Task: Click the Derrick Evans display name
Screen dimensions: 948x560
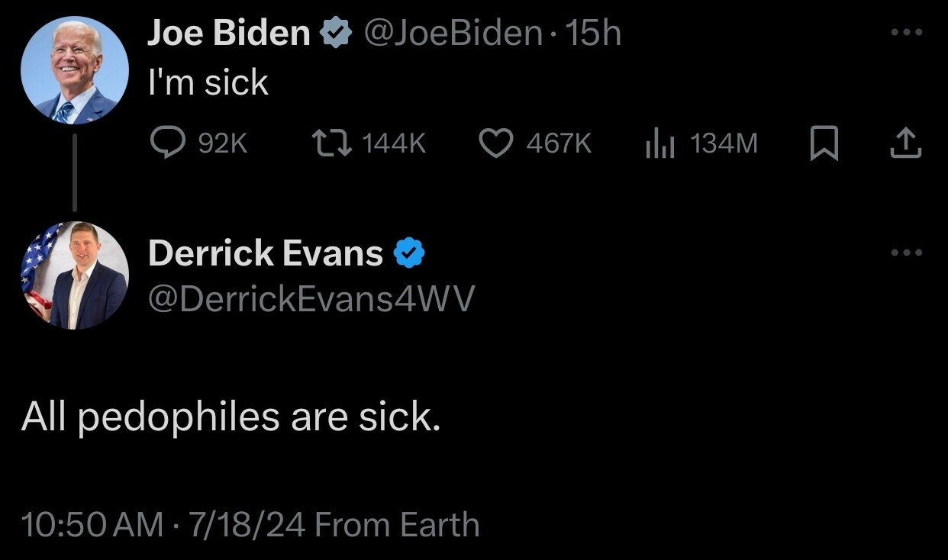Action: [265, 253]
